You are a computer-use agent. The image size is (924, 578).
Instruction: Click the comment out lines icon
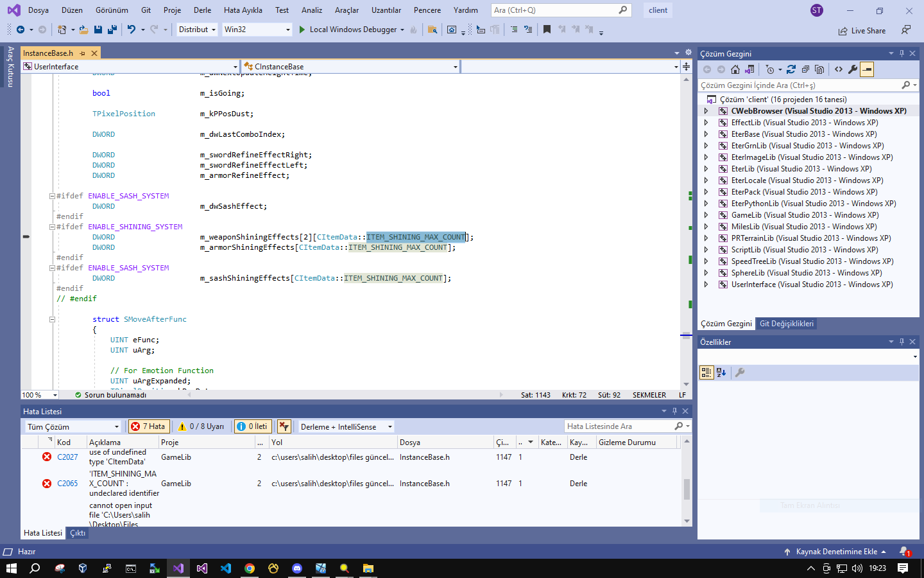click(x=514, y=30)
